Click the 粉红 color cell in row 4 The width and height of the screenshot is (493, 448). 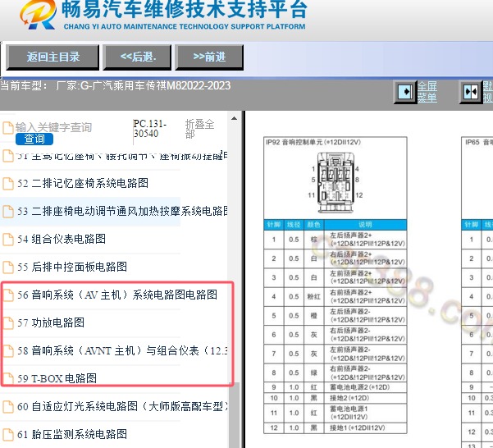313,296
